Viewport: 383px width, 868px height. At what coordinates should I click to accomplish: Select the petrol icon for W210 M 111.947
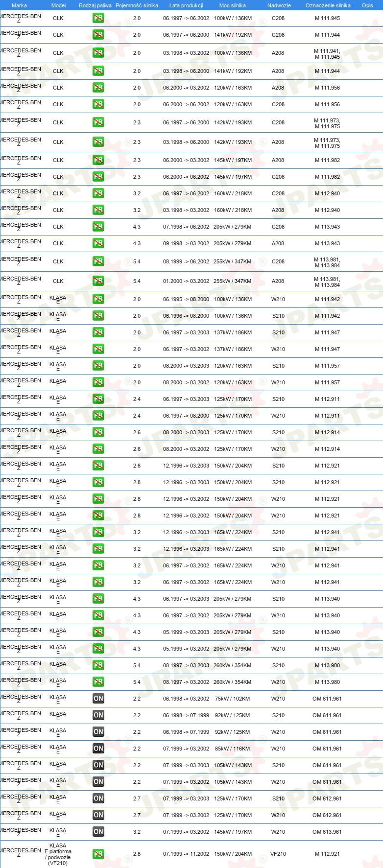pos(98,349)
